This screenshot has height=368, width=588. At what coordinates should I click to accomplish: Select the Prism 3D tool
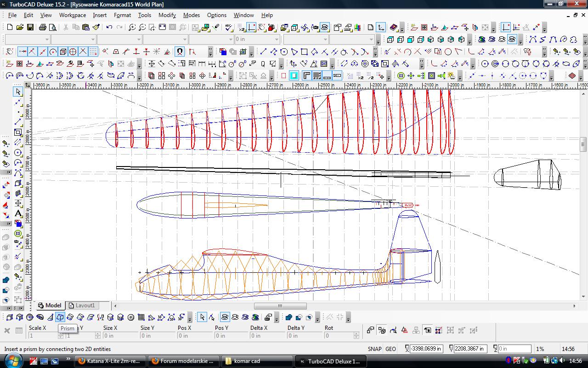tap(60, 317)
